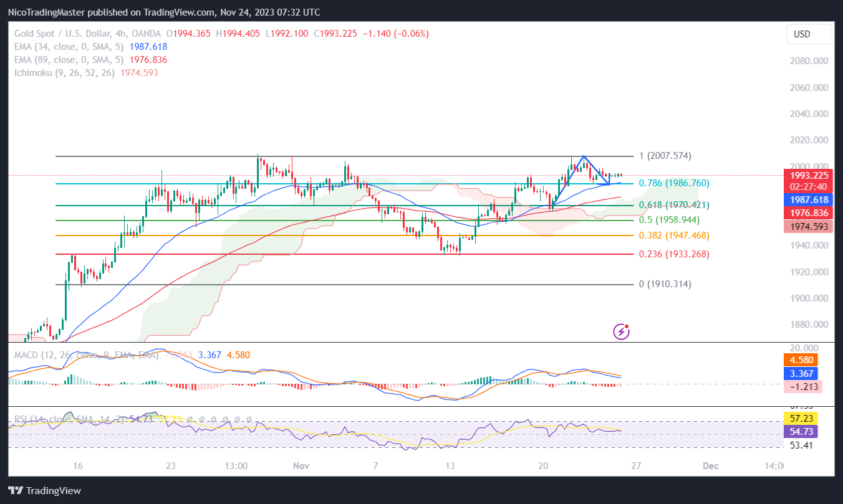Click the EMA 34 indicator legend
This screenshot has width=843, height=504.
coord(90,47)
